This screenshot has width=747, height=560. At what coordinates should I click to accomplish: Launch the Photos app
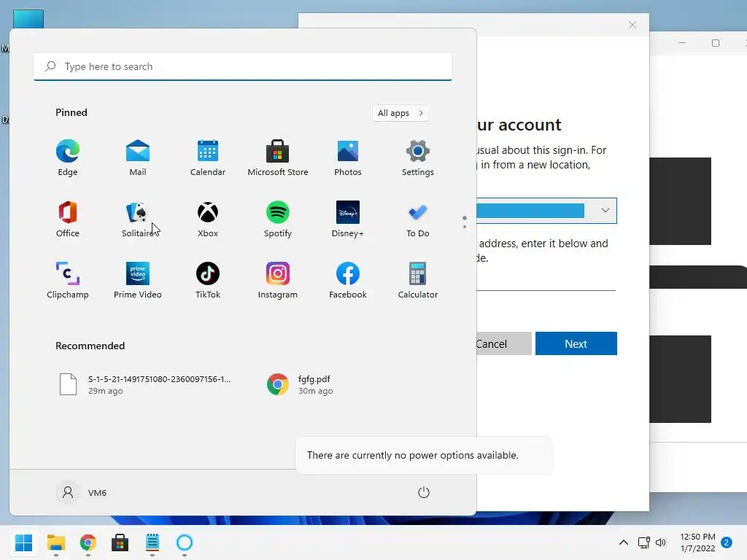pos(348,157)
